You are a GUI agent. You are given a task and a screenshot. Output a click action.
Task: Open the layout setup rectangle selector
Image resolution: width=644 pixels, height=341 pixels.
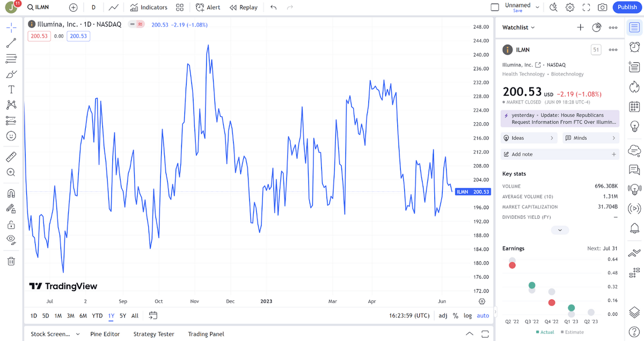(495, 8)
